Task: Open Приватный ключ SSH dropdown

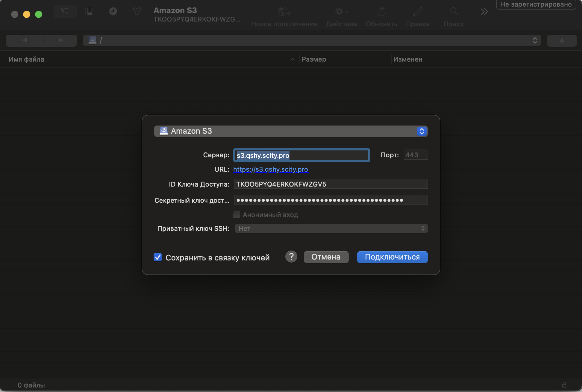Action: click(x=331, y=228)
